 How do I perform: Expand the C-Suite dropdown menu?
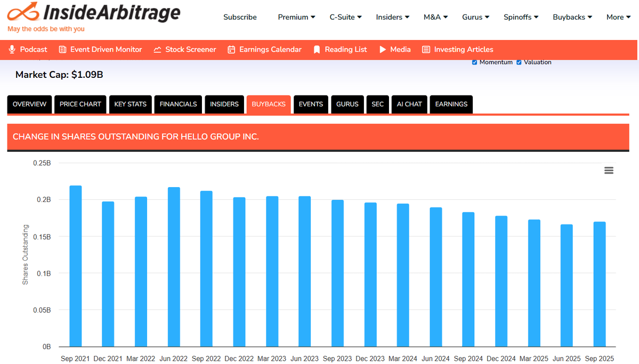pyautogui.click(x=345, y=17)
